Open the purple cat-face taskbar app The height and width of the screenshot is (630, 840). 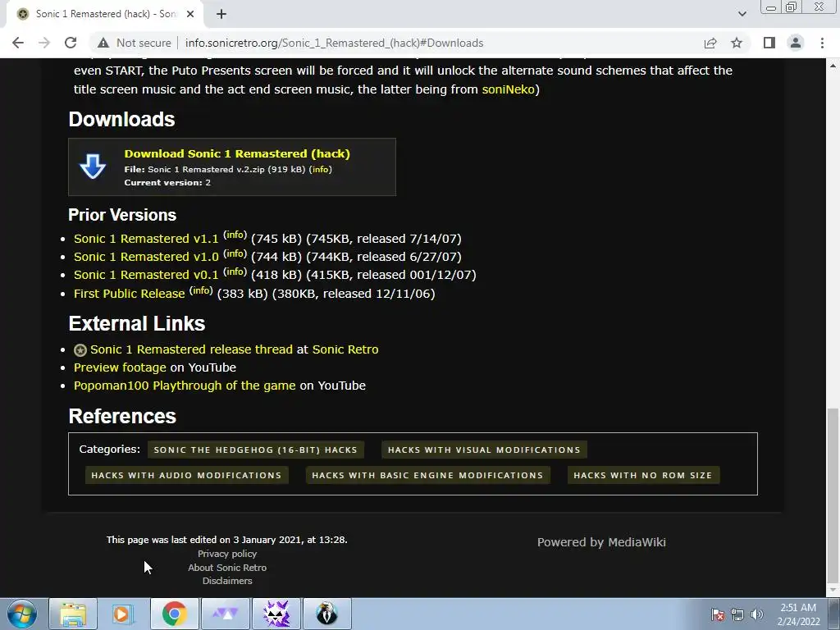pyautogui.click(x=276, y=614)
